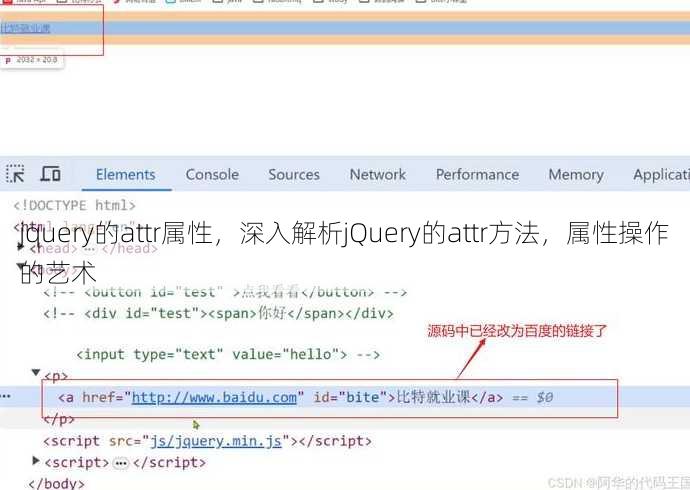Open the http://www.baidu.com href link
Image resolution: width=690 pixels, height=490 pixels.
pyautogui.click(x=214, y=398)
